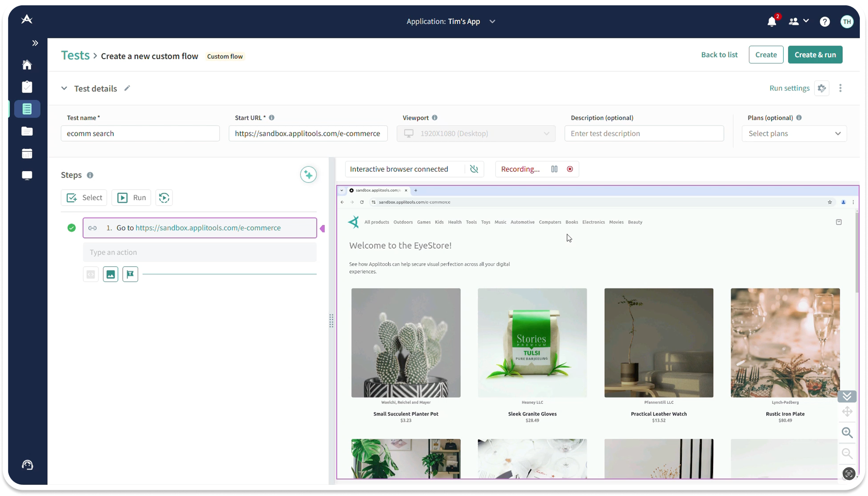This screenshot has height=496, width=868.
Task: Open the Help question mark icon
Action: click(x=824, y=22)
